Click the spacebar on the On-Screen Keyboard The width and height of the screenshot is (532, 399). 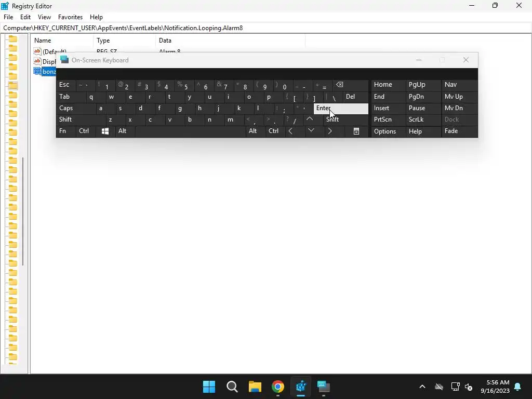pyautogui.click(x=190, y=131)
